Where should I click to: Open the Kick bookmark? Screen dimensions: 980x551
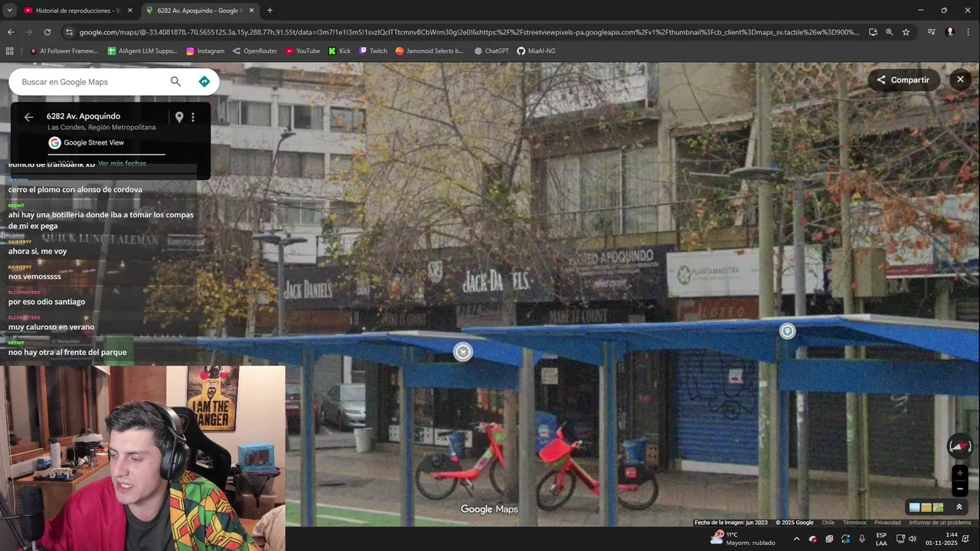tap(339, 51)
